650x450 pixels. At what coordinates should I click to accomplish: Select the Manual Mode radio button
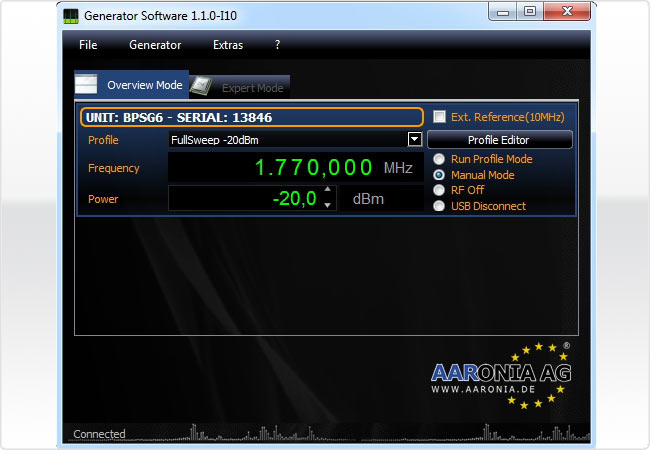(x=439, y=175)
